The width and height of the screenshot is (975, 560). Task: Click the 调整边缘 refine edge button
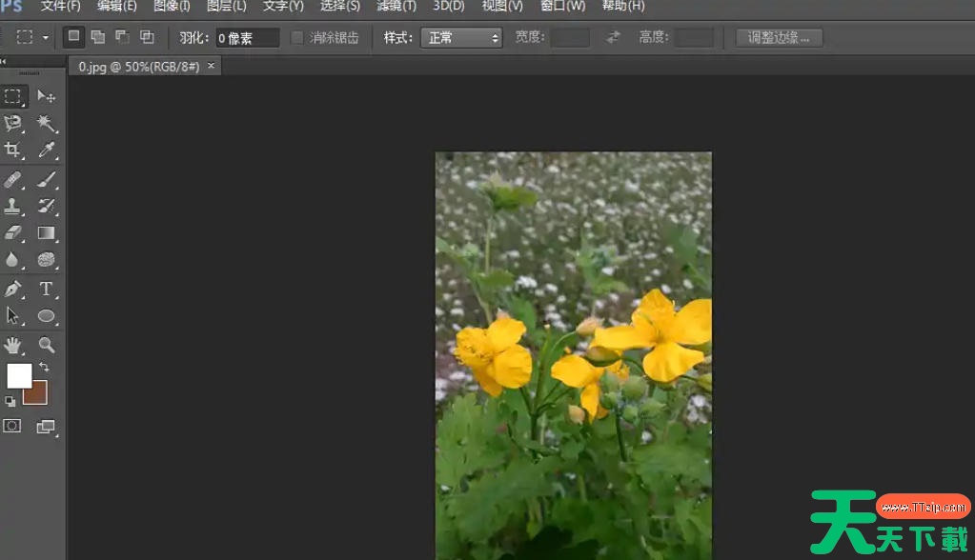tap(779, 38)
